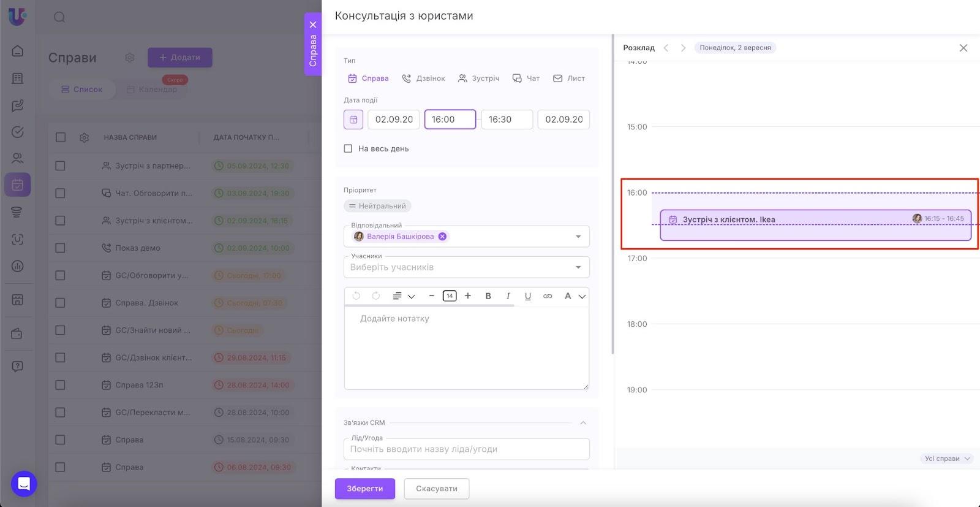Click the Зберегти button
The image size is (980, 507).
pos(365,489)
